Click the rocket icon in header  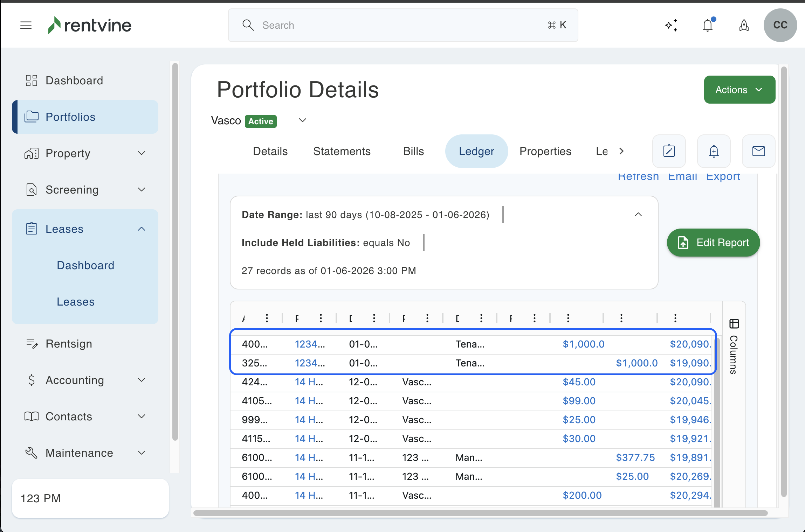pyautogui.click(x=744, y=25)
